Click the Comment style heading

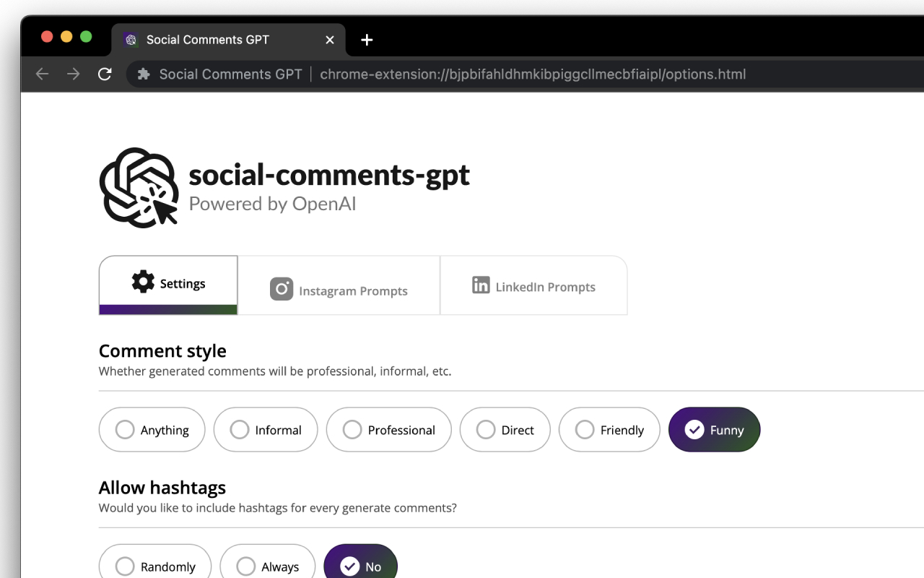162,351
